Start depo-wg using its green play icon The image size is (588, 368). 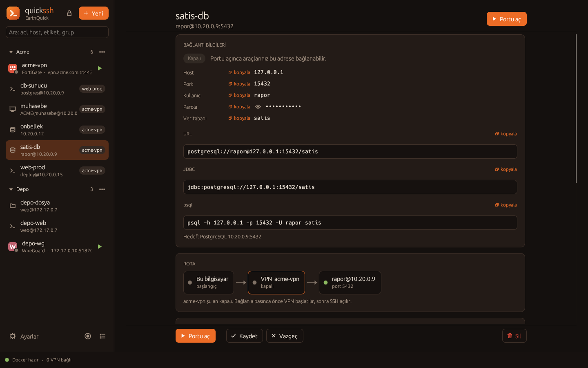click(100, 247)
